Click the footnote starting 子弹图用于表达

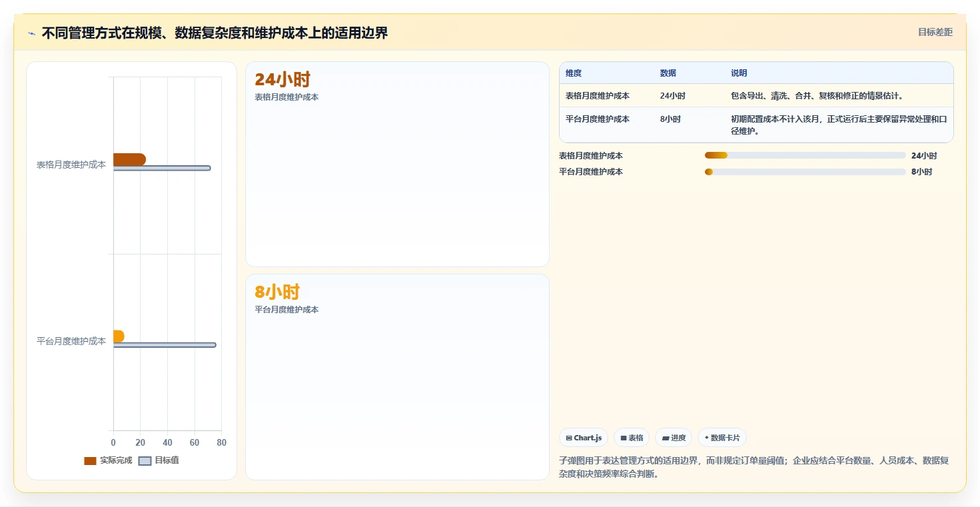(754, 467)
